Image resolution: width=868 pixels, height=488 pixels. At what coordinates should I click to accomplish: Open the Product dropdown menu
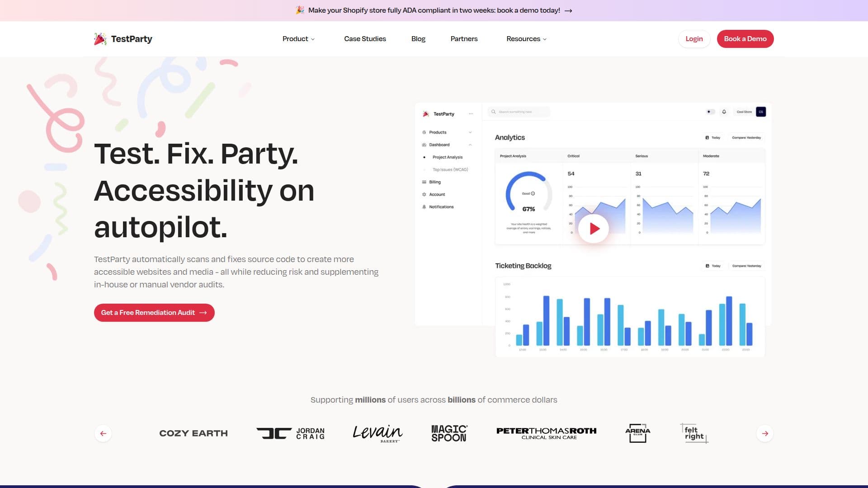pos(298,39)
